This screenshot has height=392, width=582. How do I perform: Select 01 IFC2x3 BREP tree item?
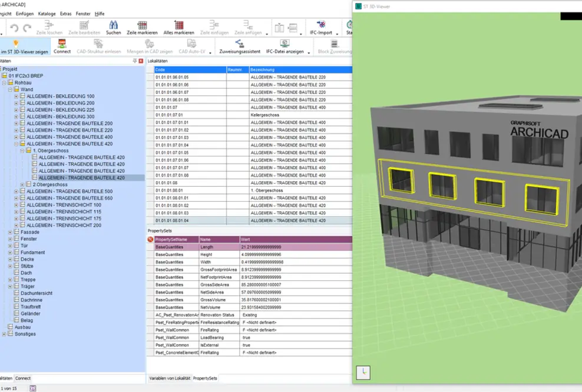(26, 76)
